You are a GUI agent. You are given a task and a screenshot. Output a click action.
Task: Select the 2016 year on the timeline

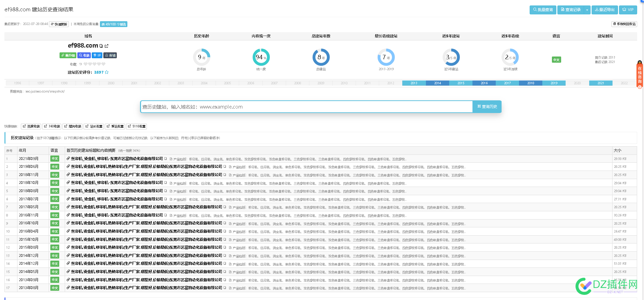[x=484, y=83]
